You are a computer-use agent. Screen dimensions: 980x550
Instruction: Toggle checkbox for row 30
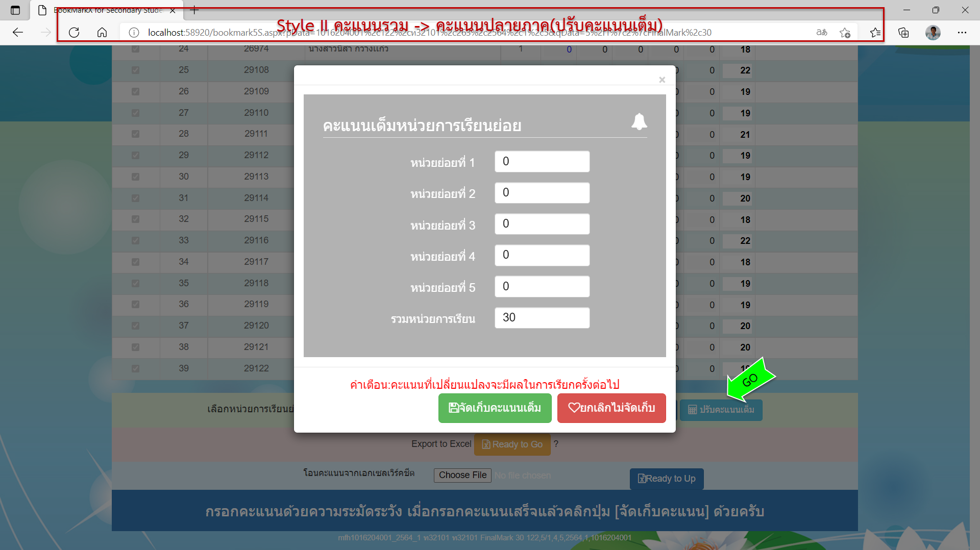pyautogui.click(x=135, y=177)
